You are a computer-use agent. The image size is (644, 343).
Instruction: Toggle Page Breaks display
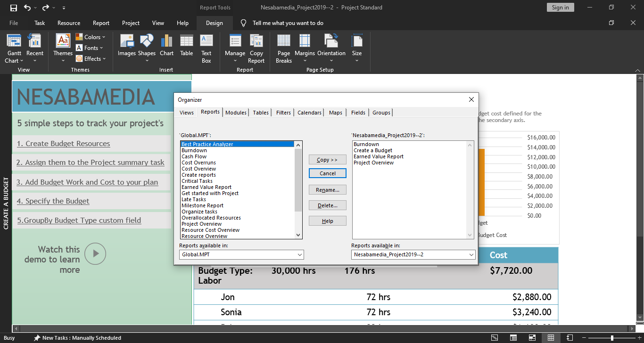pos(284,41)
